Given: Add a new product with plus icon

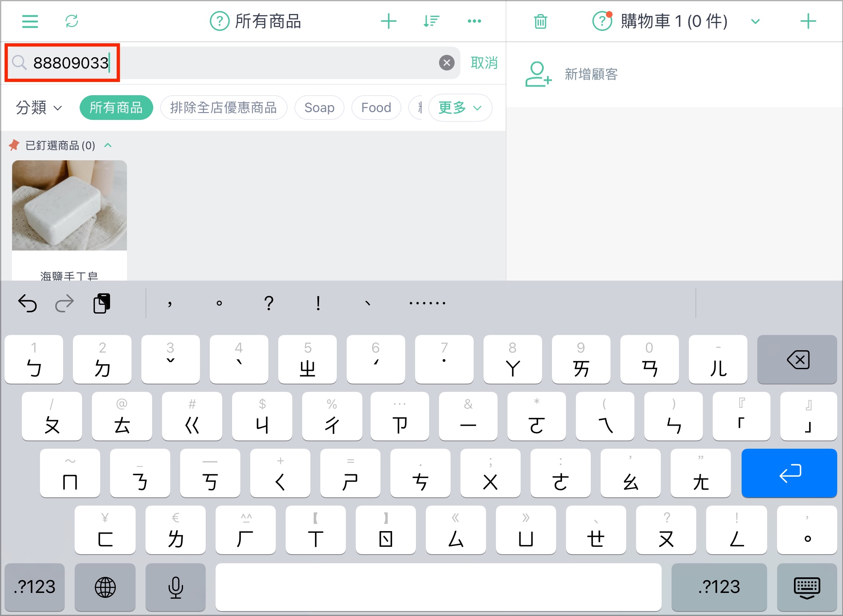Looking at the screenshot, I should [x=388, y=21].
